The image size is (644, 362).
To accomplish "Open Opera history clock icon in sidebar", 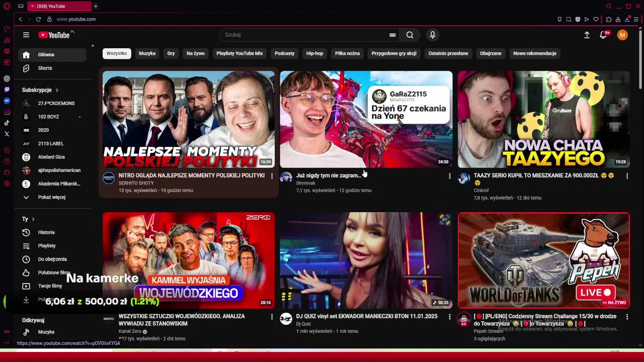I will click(x=7, y=161).
